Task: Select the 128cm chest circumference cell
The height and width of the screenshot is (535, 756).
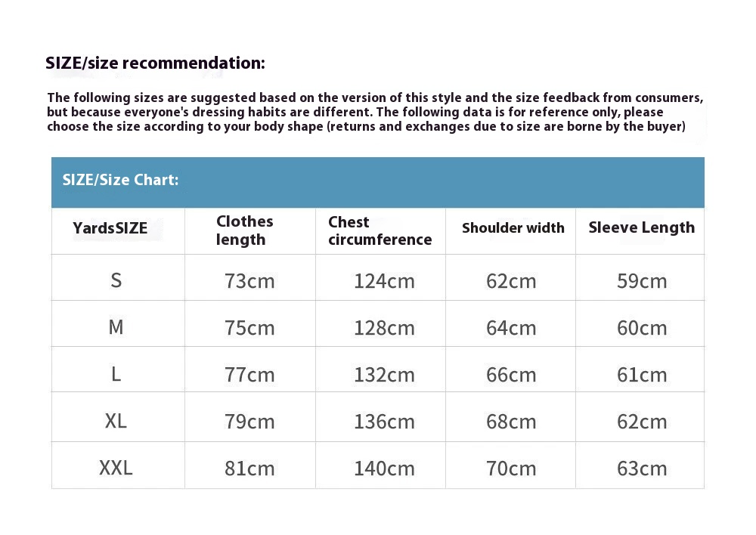Action: click(384, 329)
